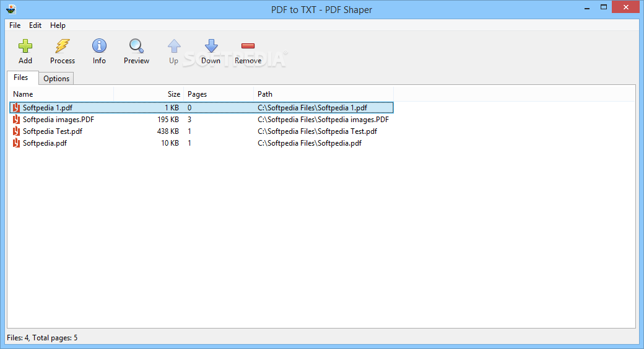Viewport: 644px width, 349px height.
Task: Click the PDF icon of Softpedia 1.pdf
Action: point(16,108)
